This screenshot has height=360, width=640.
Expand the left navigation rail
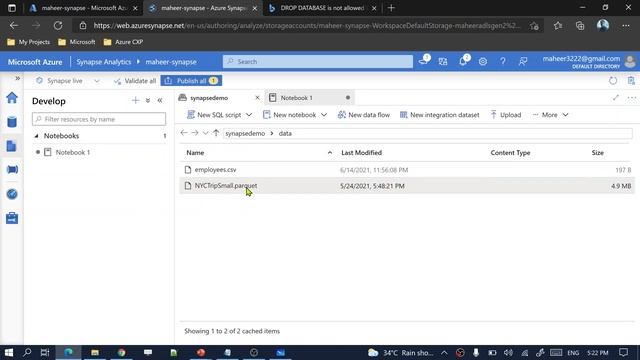17,78
